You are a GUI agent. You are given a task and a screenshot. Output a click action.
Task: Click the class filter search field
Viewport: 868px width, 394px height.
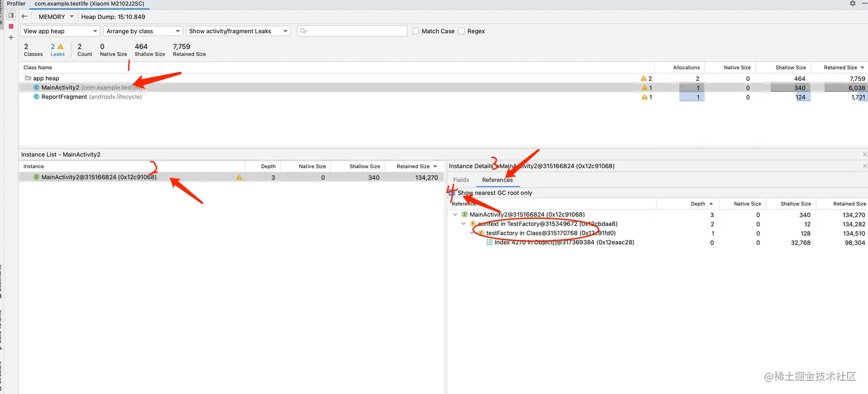(352, 31)
